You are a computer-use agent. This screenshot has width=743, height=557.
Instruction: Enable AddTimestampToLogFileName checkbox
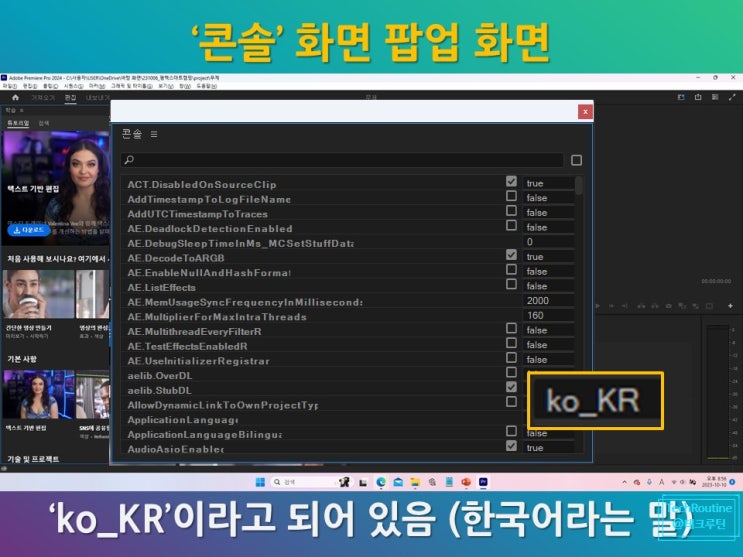coord(511,196)
